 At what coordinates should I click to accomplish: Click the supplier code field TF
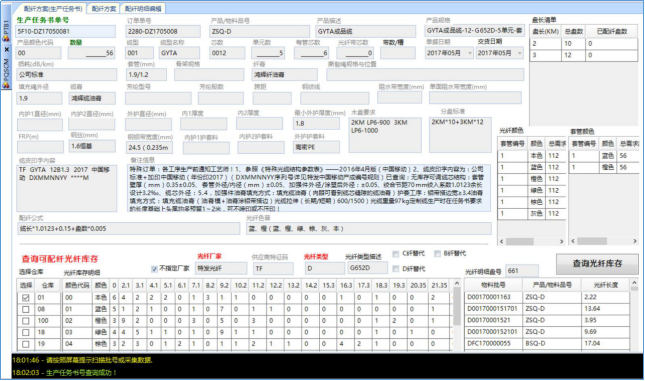point(273,269)
